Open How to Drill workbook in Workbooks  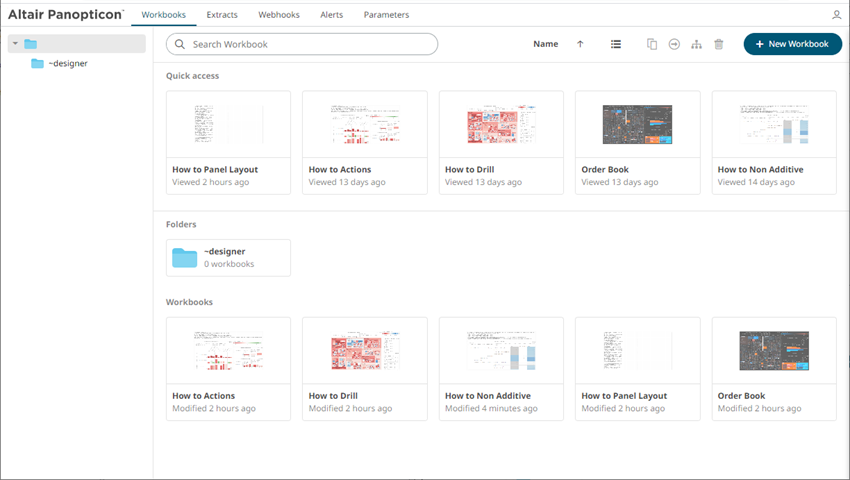364,351
